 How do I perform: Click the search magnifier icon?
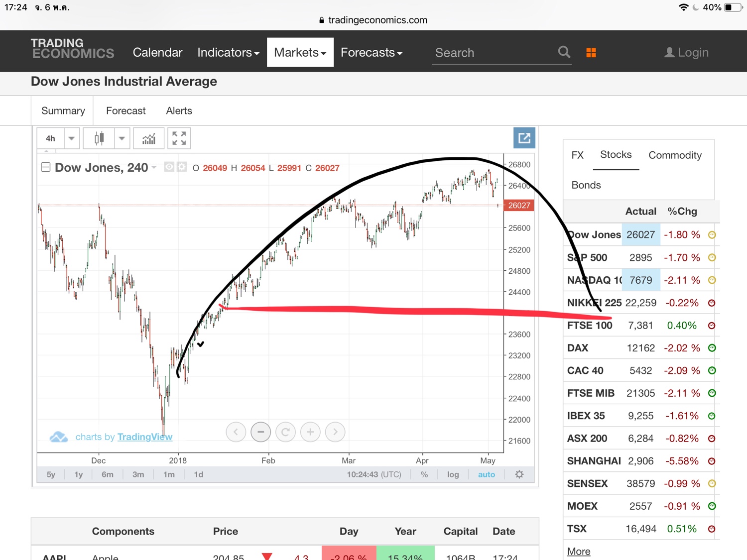pyautogui.click(x=564, y=52)
